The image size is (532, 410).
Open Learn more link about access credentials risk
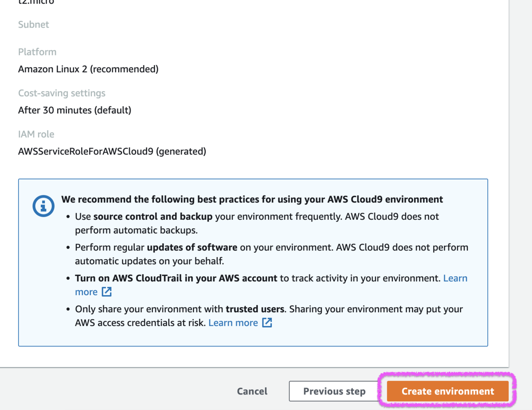tap(233, 323)
